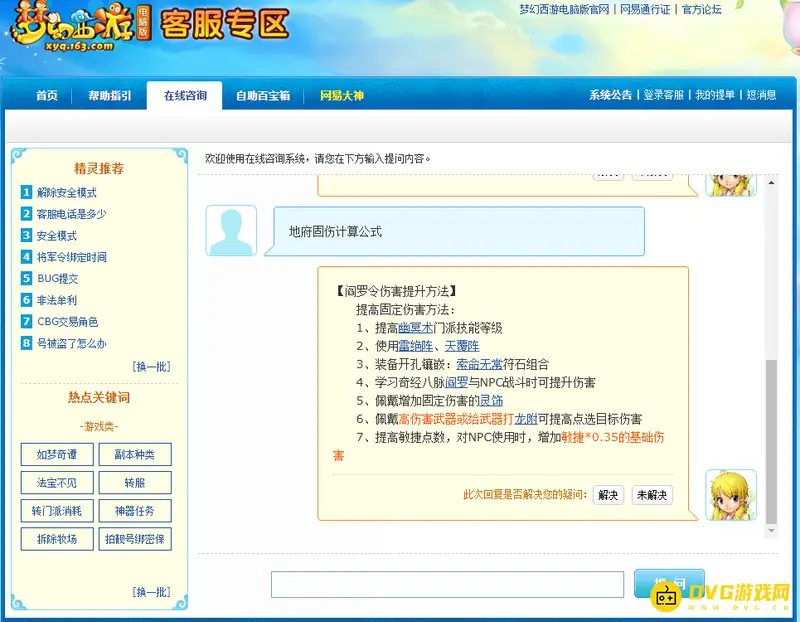Select CBG交易角色 recommendation
800x622 pixels.
(x=67, y=322)
